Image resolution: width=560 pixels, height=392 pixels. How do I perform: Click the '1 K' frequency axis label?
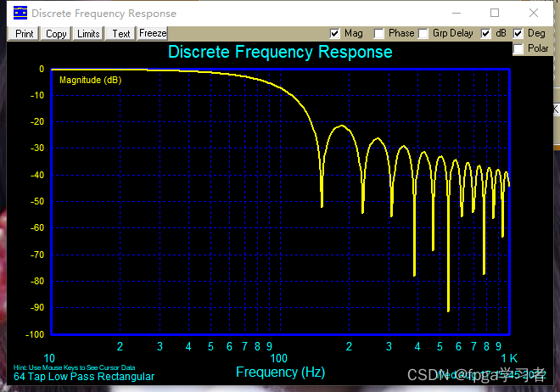coord(509,358)
